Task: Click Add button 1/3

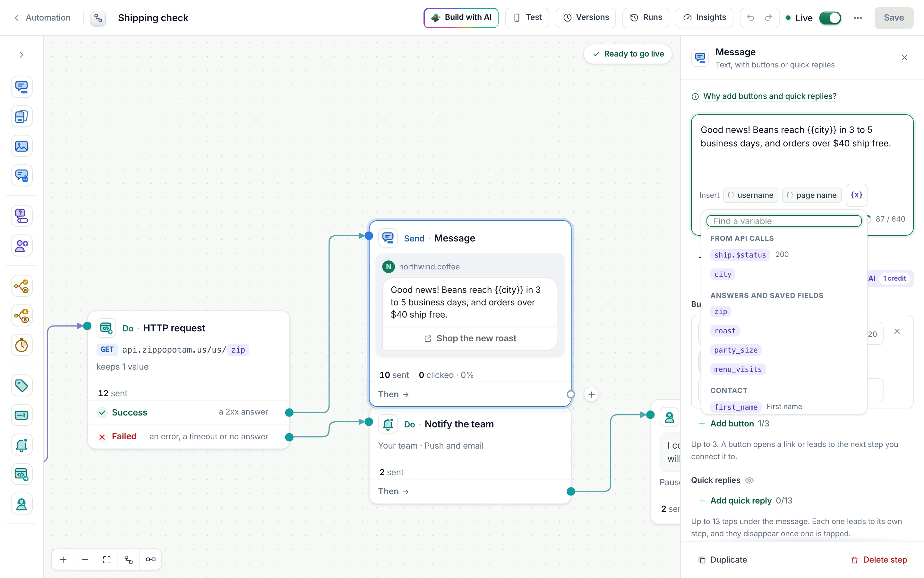Action: click(733, 424)
